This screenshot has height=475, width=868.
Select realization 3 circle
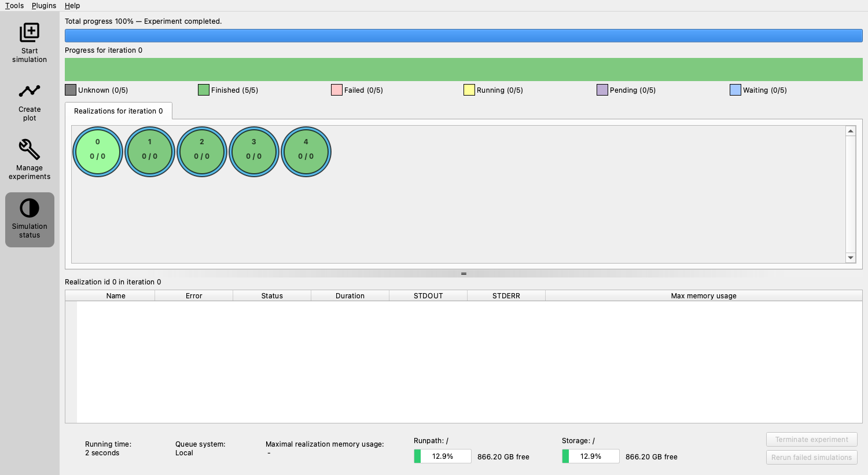coord(254,152)
